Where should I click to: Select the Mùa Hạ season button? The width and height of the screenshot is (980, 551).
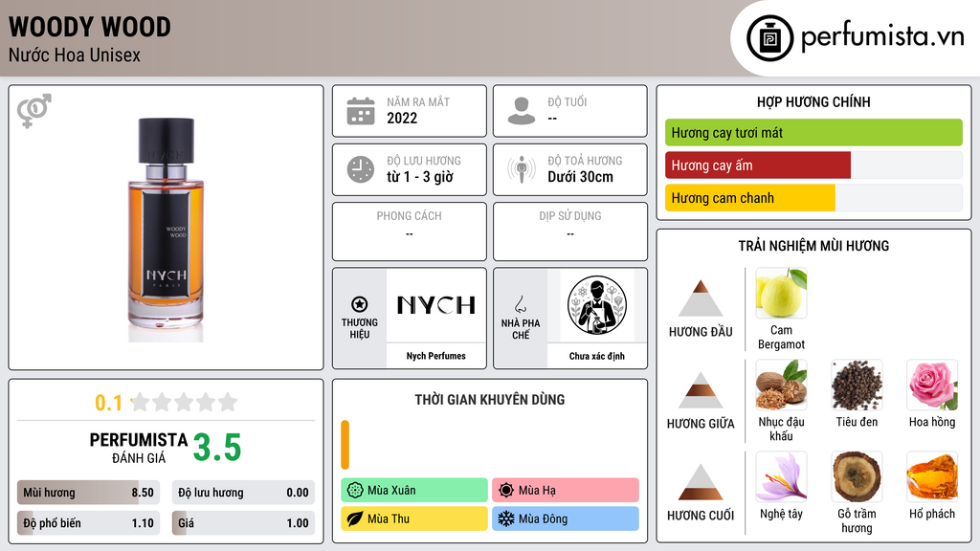(566, 491)
